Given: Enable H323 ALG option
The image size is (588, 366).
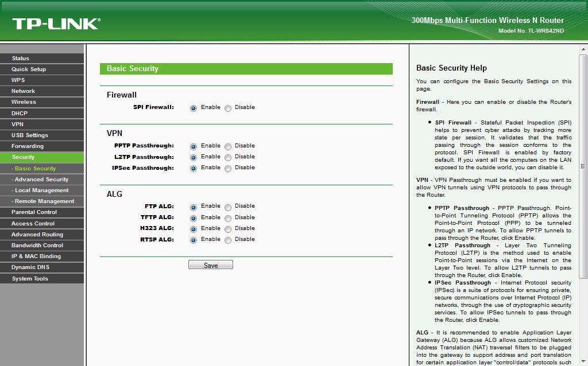Looking at the screenshot, I should click(194, 229).
